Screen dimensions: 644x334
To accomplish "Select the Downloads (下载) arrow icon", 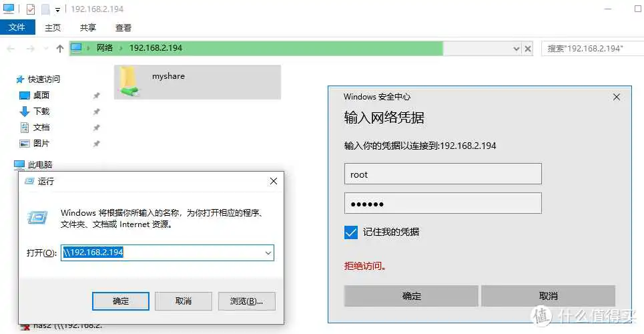I will [25, 112].
